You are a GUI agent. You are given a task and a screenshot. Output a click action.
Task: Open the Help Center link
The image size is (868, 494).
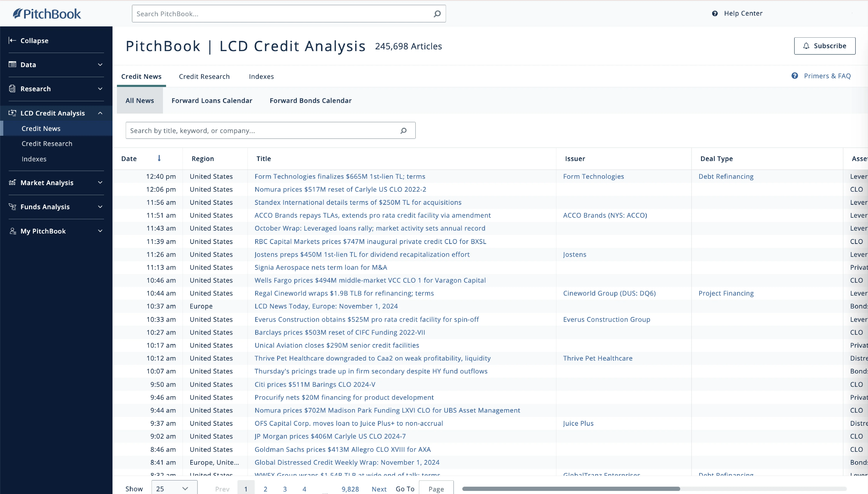743,13
